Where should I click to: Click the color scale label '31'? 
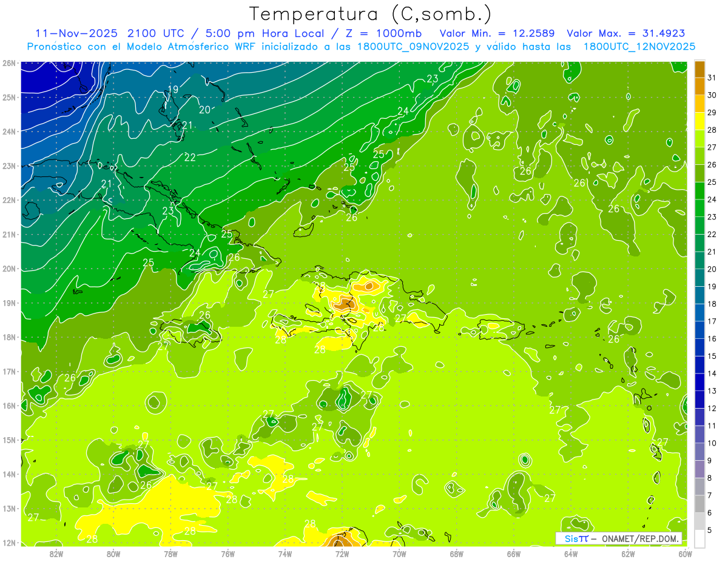pyautogui.click(x=713, y=78)
